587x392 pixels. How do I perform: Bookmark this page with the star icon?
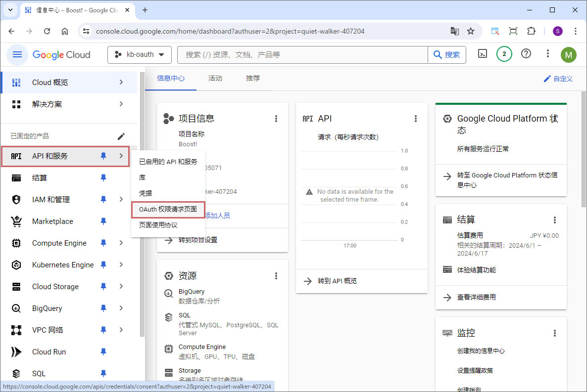(x=471, y=31)
